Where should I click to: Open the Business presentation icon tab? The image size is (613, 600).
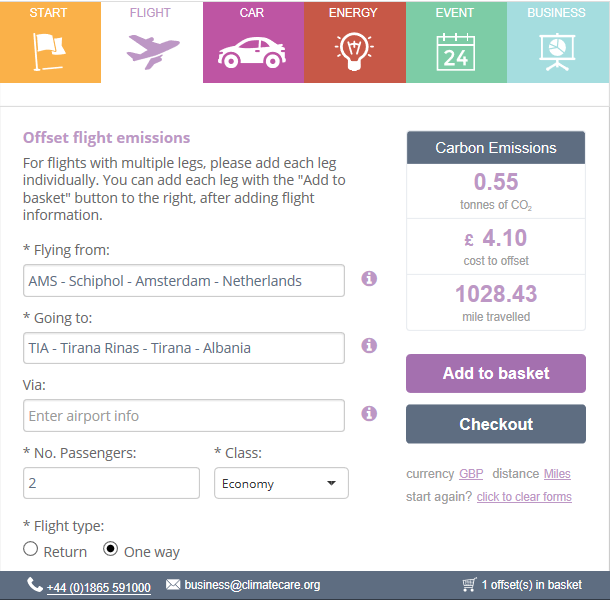pyautogui.click(x=557, y=52)
